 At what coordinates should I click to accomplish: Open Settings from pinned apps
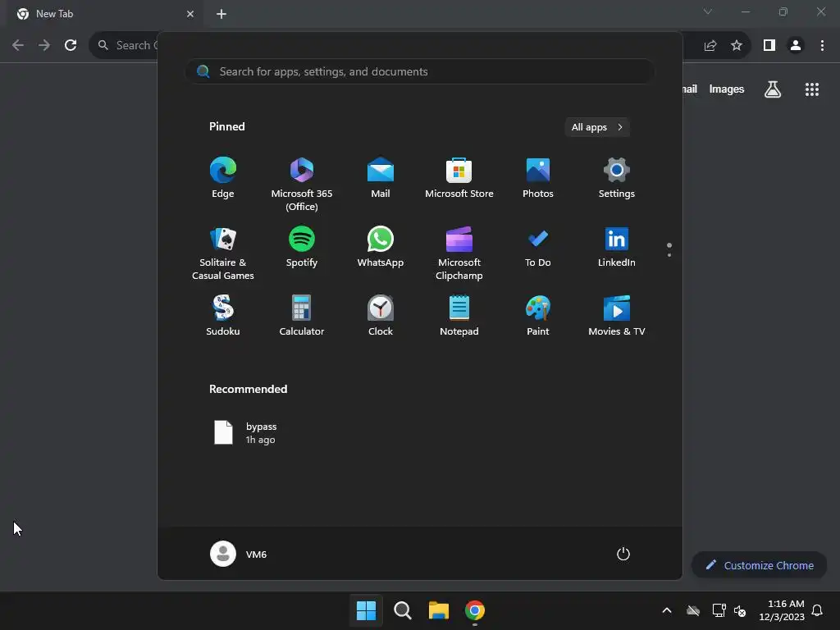point(617,178)
